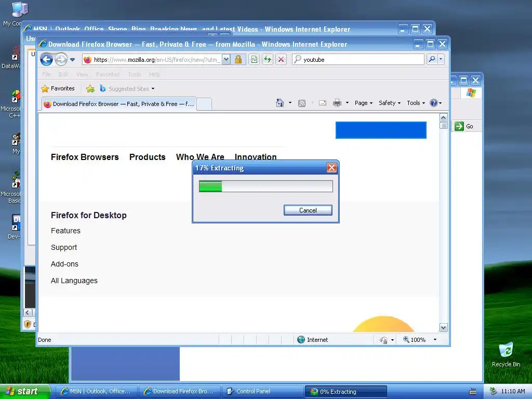Open the File menu
Image resolution: width=532 pixels, height=399 pixels.
[x=46, y=74]
